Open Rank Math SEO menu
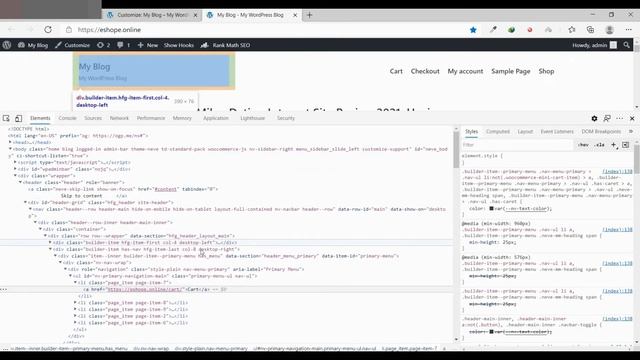Screen dimensions: 640x360 click(x=225, y=45)
